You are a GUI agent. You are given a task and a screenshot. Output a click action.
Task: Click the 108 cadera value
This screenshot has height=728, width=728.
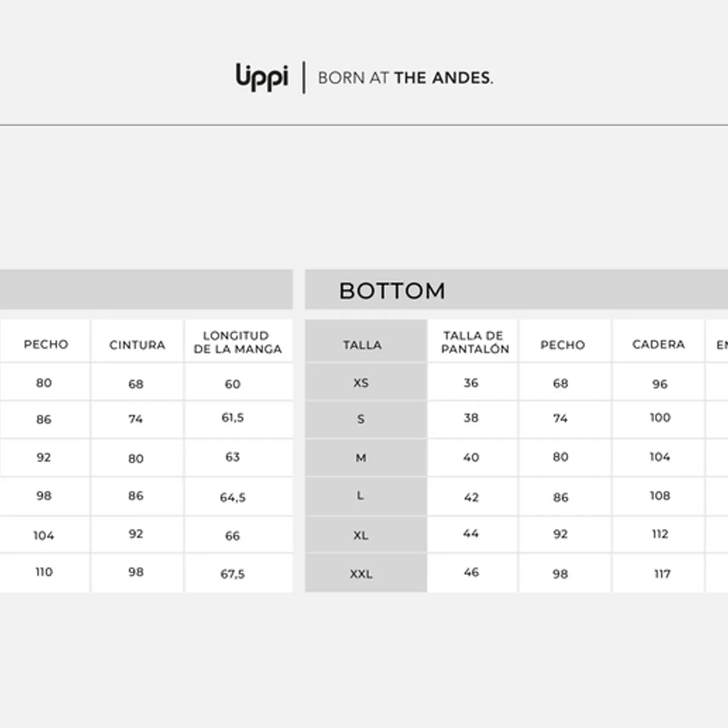[660, 496]
